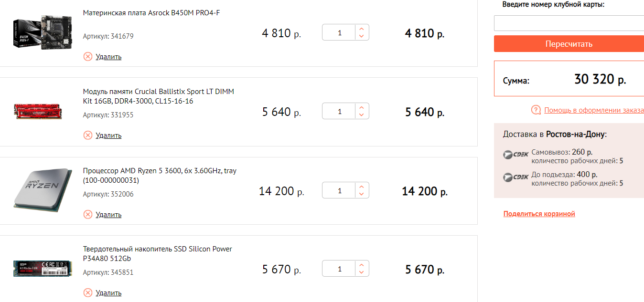Screen dimensions: 644x302
Task: Click the remove icon for Crucial Ballistix memory
Action: [x=88, y=135]
